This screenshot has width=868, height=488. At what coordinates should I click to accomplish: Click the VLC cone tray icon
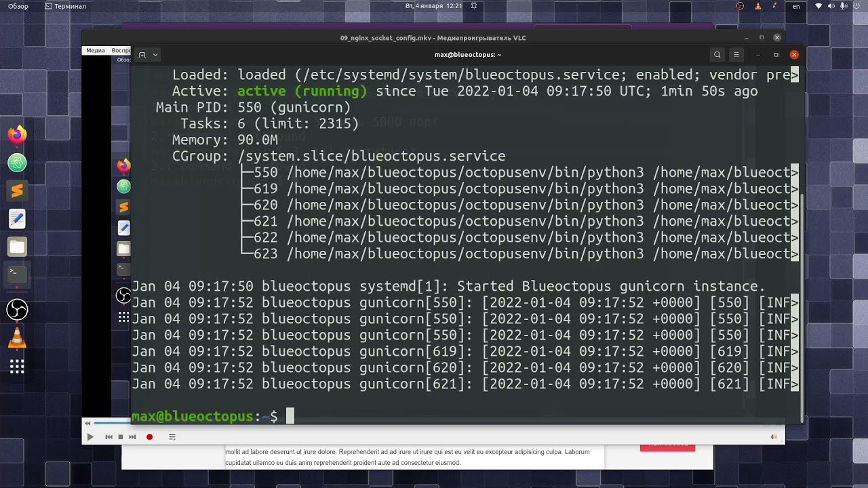[x=757, y=6]
